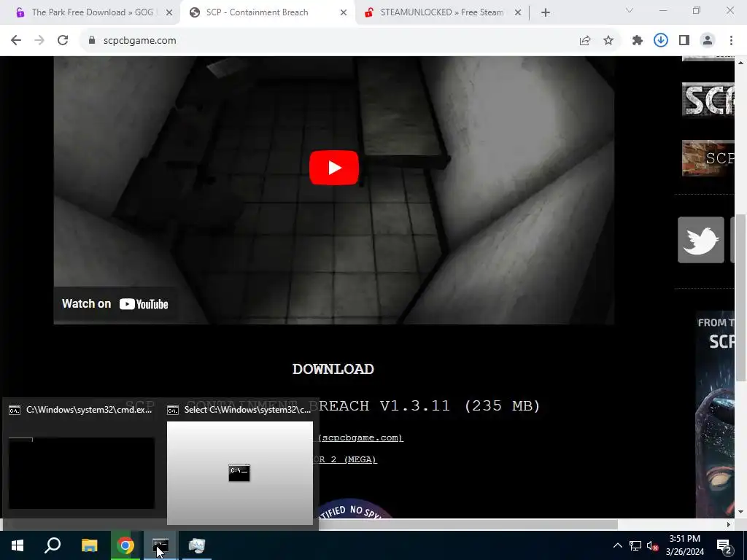Open the scpcbgame.com download mirror link
Viewport: 747px width, 560px height.
(x=360, y=437)
